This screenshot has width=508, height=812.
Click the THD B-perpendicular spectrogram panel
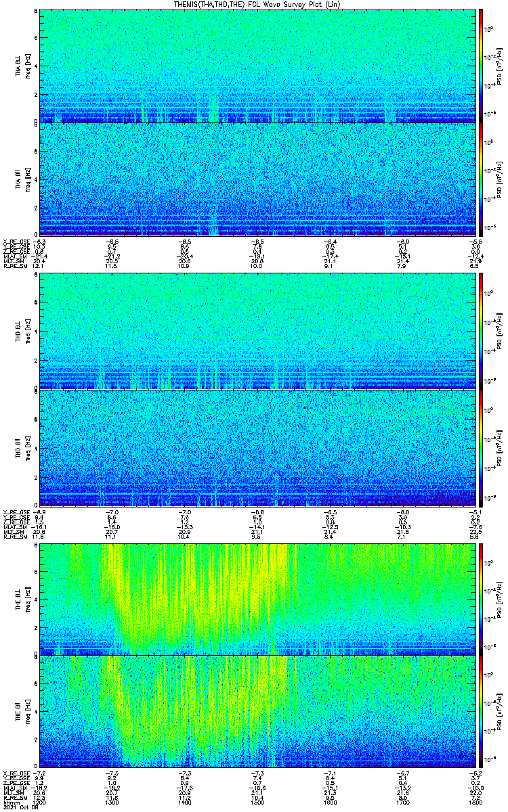pyautogui.click(x=258, y=332)
